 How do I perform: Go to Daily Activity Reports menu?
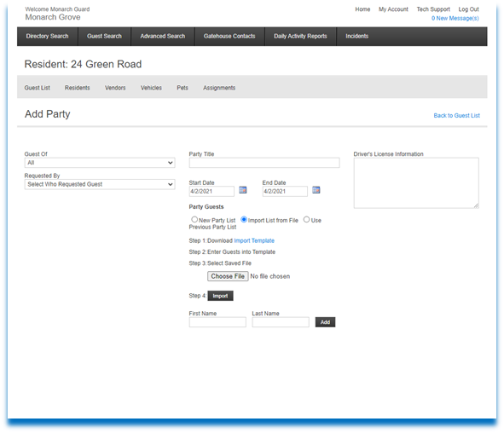point(300,37)
